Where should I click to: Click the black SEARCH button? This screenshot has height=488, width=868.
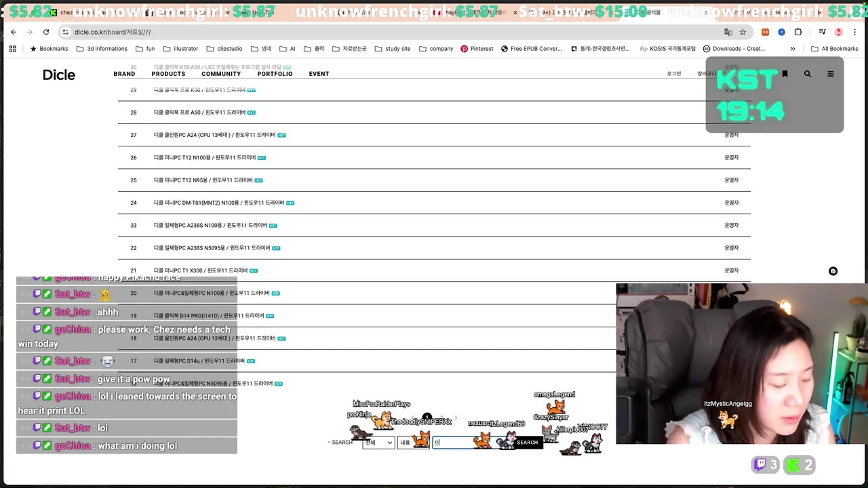click(x=527, y=443)
